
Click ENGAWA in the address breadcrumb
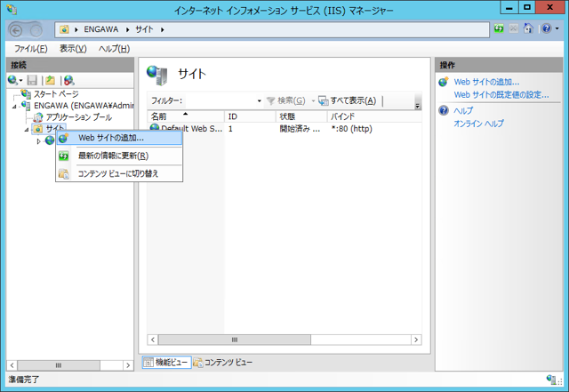pyautogui.click(x=101, y=29)
